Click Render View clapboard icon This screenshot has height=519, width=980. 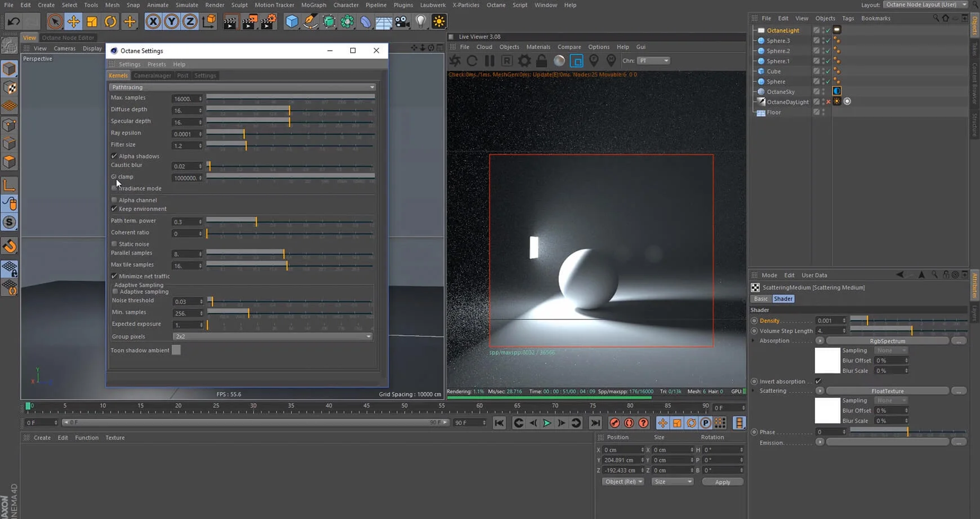230,21
